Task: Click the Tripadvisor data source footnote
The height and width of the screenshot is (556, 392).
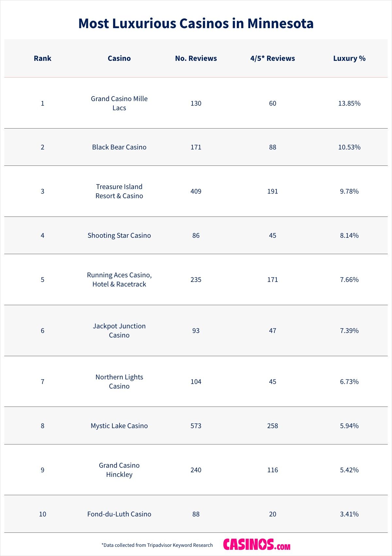Action: click(157, 545)
